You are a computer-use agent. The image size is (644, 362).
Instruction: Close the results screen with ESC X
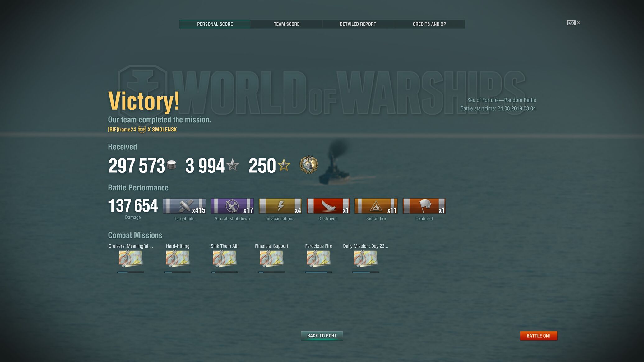tap(573, 23)
